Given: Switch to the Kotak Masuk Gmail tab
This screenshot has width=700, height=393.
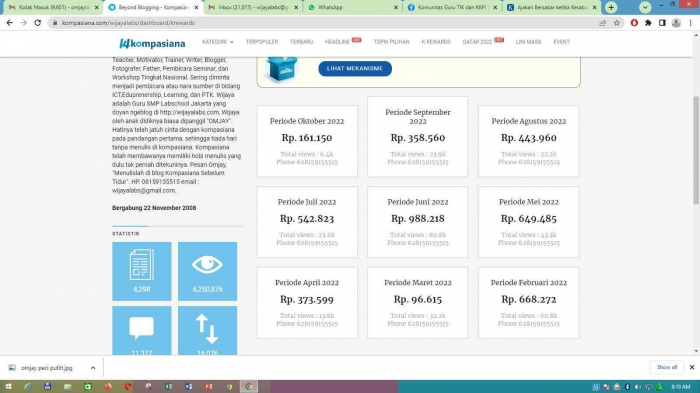Looking at the screenshot, I should pos(52,8).
